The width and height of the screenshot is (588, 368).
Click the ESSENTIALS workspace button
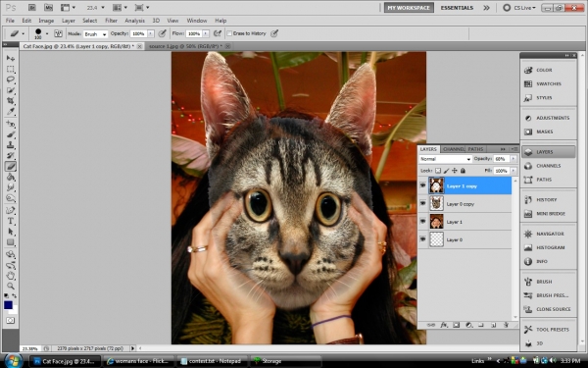[x=457, y=8]
